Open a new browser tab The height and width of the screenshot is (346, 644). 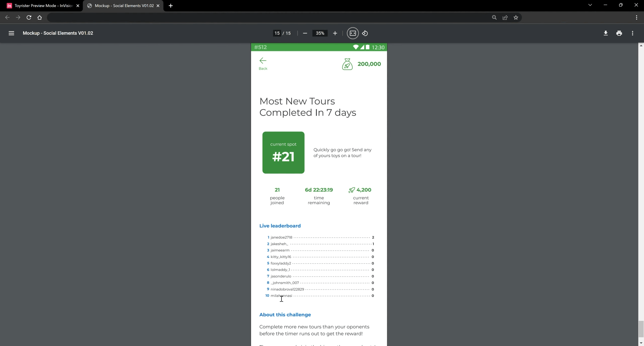point(171,6)
